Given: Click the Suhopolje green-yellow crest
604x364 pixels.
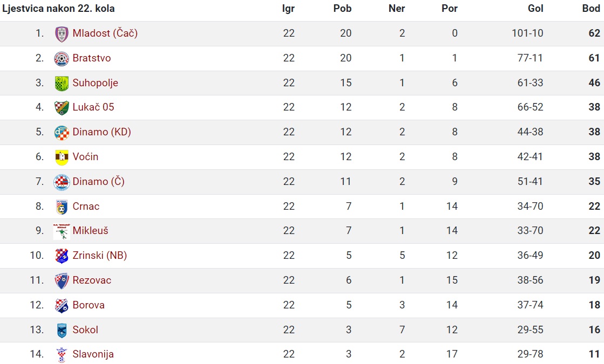Looking at the screenshot, I should 62,83.
